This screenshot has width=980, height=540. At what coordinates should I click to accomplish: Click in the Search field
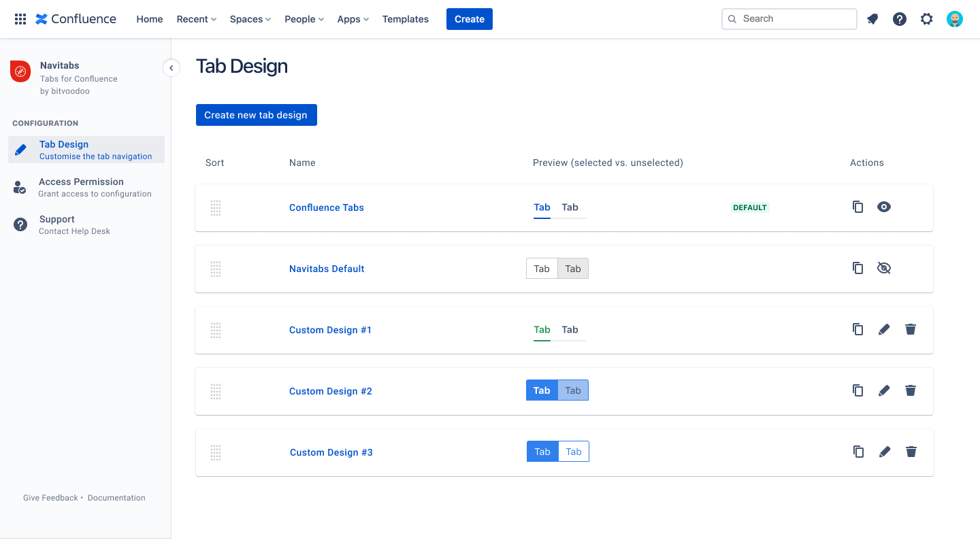789,19
